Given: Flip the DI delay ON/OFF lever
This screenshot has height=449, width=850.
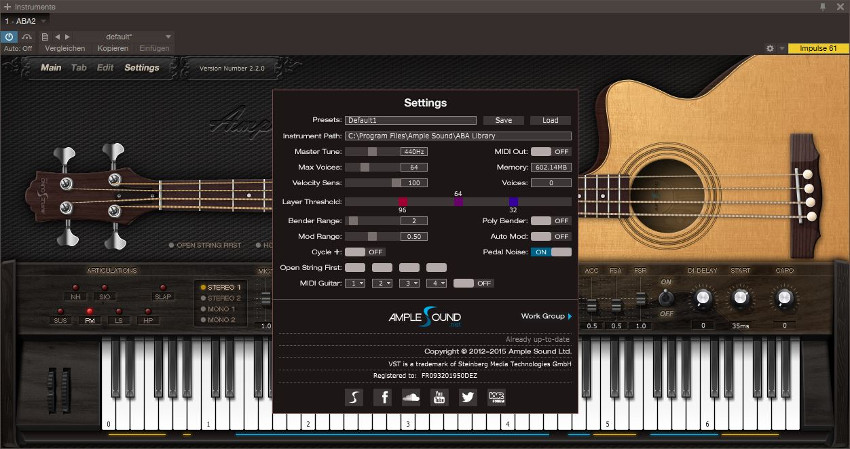Looking at the screenshot, I should point(666,298).
